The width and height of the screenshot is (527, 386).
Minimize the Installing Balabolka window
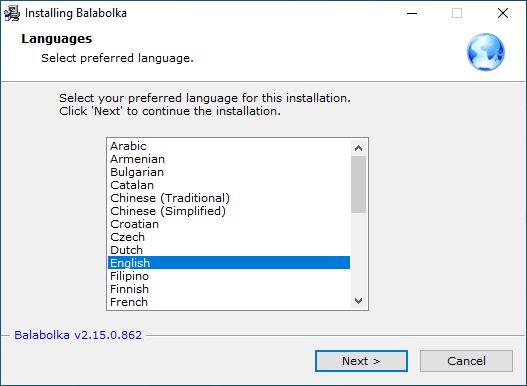pos(412,13)
